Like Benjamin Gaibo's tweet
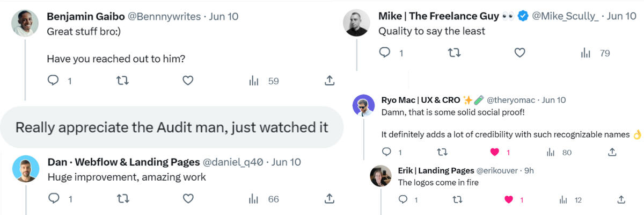 click(187, 81)
